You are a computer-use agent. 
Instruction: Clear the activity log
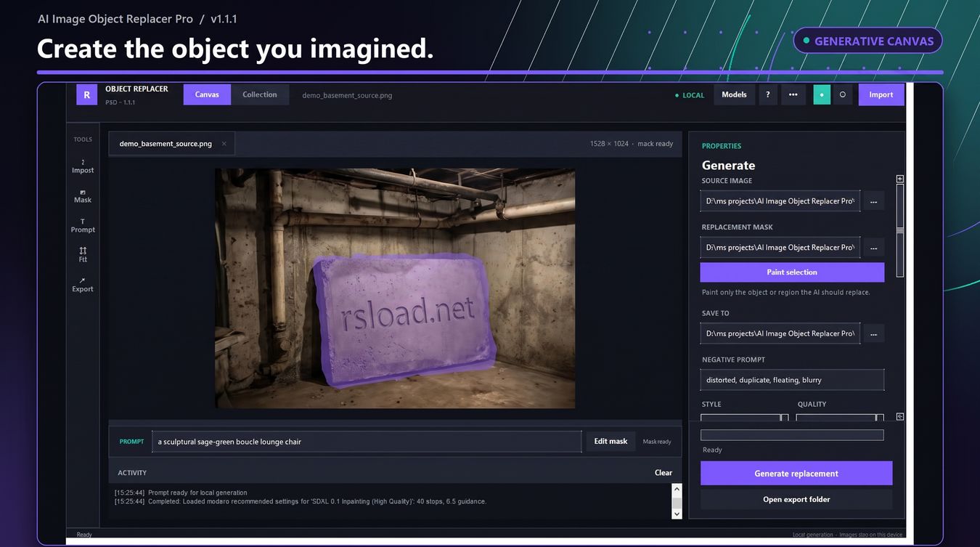[x=663, y=473]
